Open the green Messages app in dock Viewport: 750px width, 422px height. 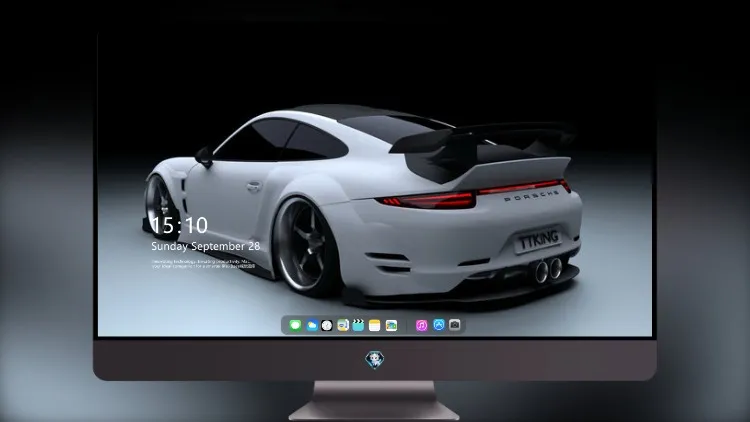click(x=295, y=325)
